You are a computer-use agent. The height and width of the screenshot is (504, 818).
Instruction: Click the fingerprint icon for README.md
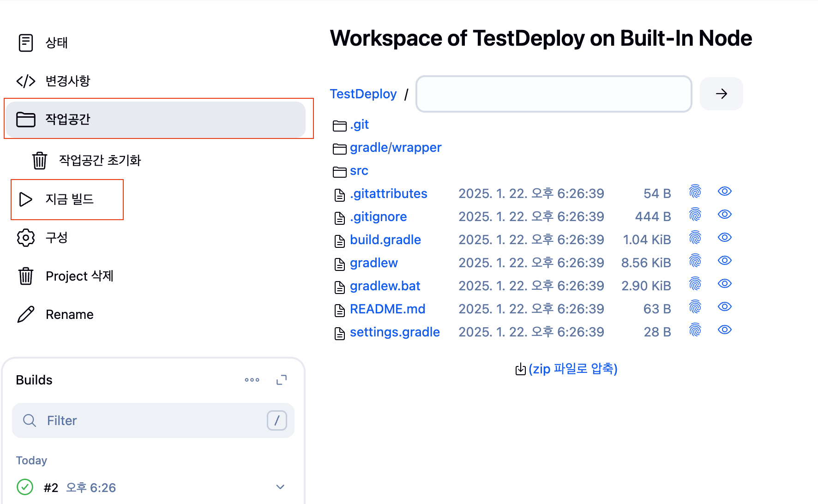[695, 307]
